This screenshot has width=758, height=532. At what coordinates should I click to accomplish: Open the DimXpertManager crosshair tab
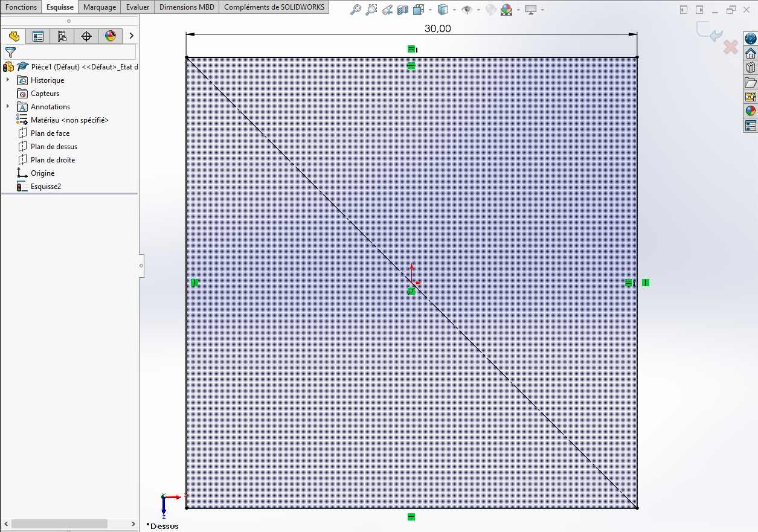pyautogui.click(x=86, y=36)
